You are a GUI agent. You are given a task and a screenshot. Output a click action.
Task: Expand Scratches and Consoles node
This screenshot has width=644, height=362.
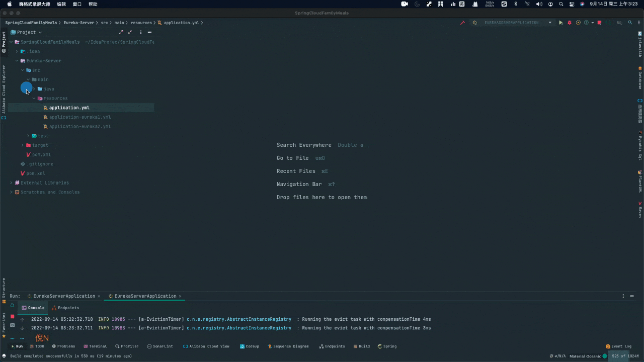point(11,192)
